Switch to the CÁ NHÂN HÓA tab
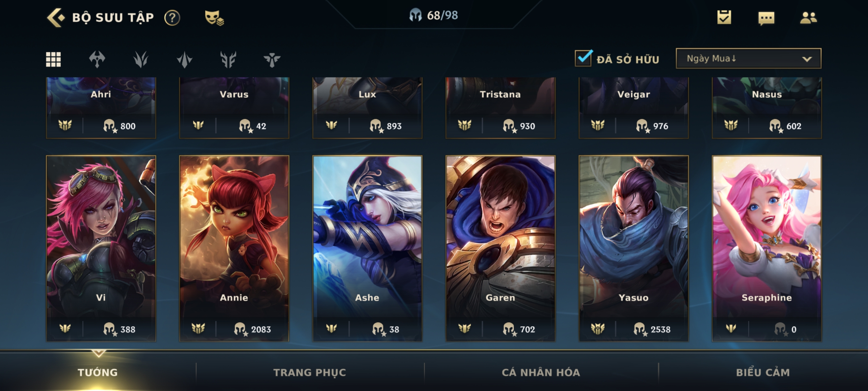The height and width of the screenshot is (391, 868). [x=541, y=372]
